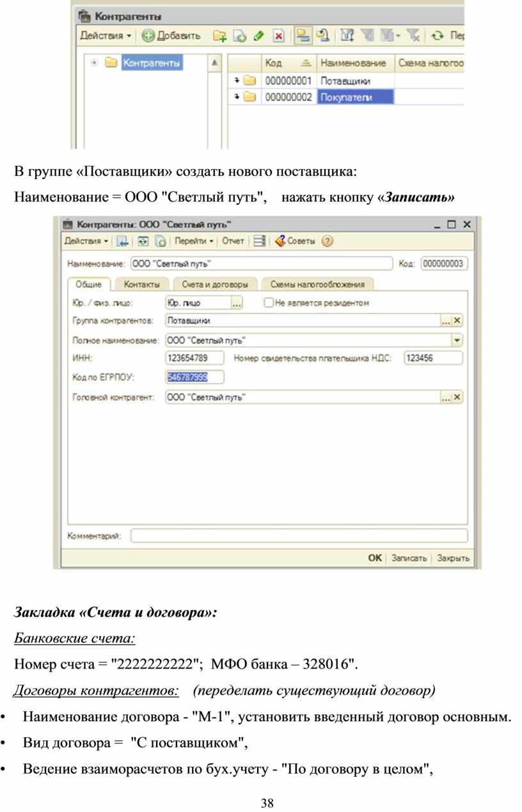The width and height of the screenshot is (522, 812).
Task: Switch to the Счета и договоры tab
Action: click(x=215, y=284)
